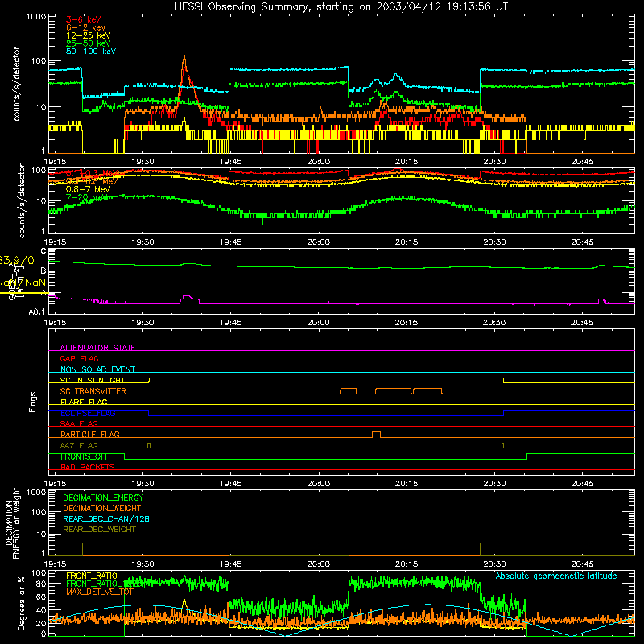
Task: Click the GAP_FLAG label
Action: (x=79, y=358)
